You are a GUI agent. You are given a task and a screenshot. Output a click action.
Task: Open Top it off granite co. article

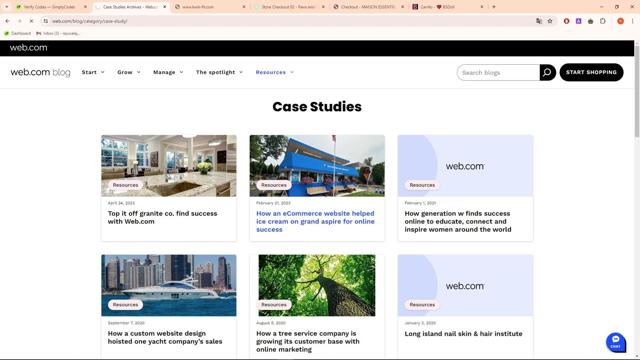(162, 218)
